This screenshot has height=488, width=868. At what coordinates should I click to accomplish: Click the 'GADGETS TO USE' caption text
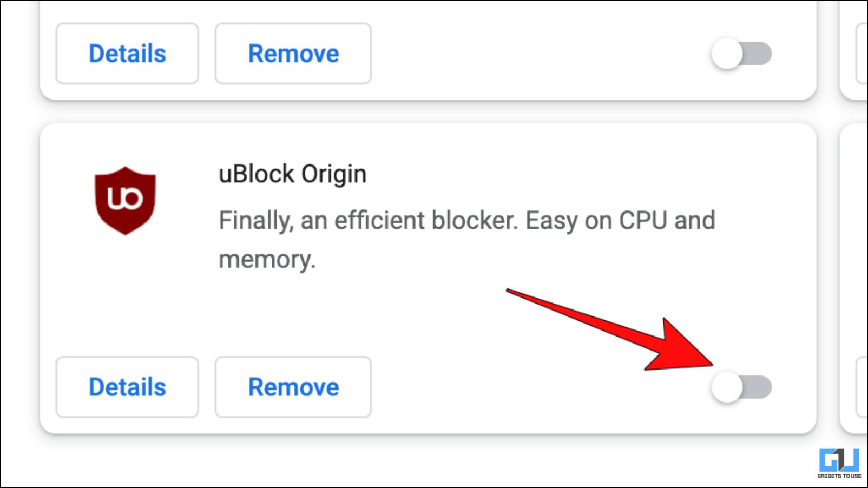click(x=839, y=476)
